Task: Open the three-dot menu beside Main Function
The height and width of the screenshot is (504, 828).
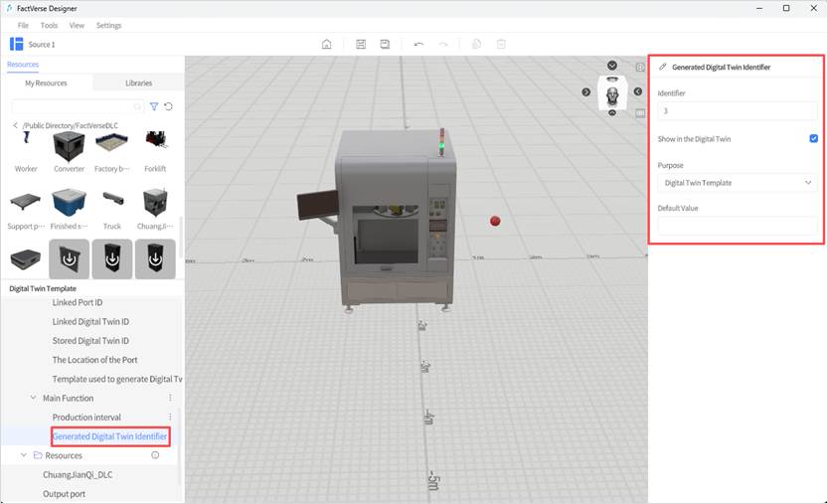Action: pos(170,398)
